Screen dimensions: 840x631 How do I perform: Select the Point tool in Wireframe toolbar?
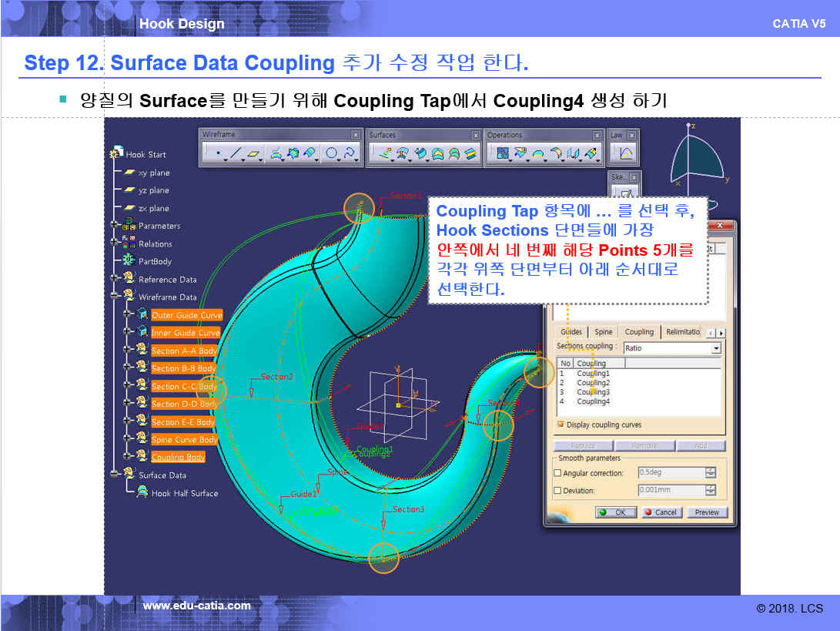[218, 154]
